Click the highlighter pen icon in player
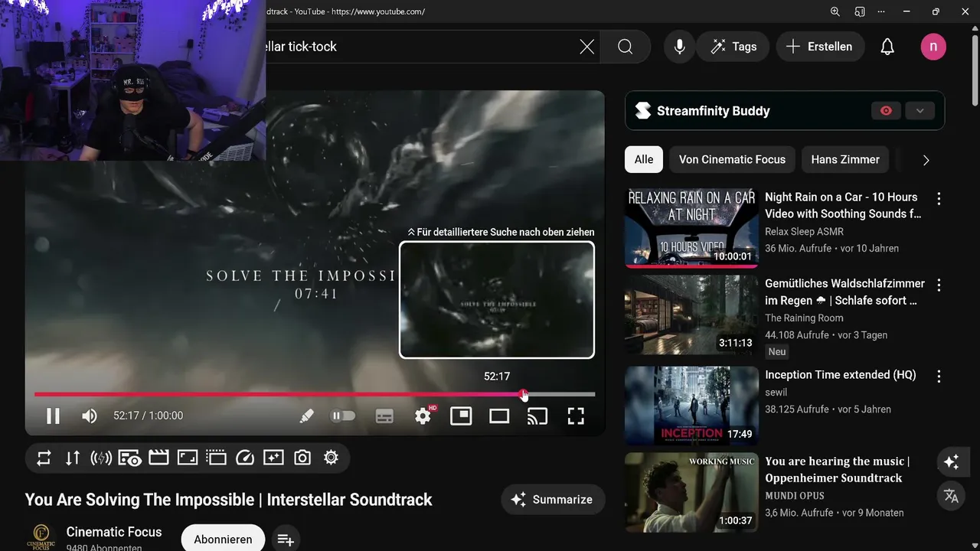Viewport: 980px width, 551px height. tap(306, 416)
